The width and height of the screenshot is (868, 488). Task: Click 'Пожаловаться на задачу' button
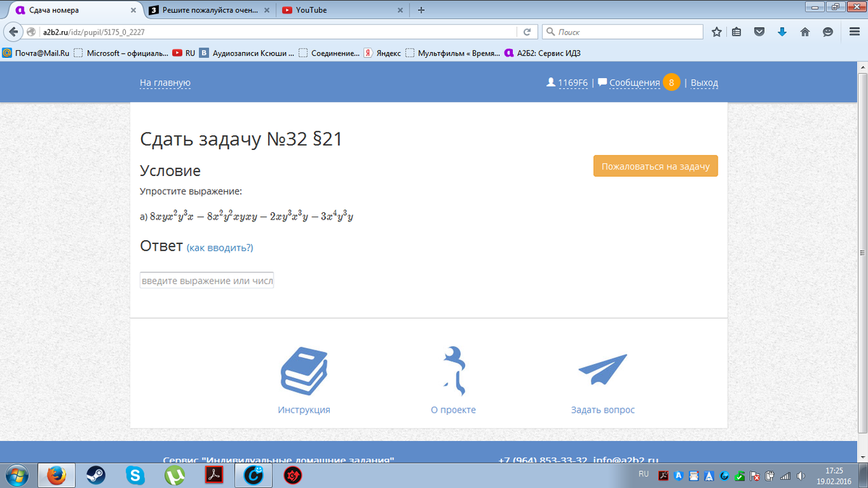655,166
